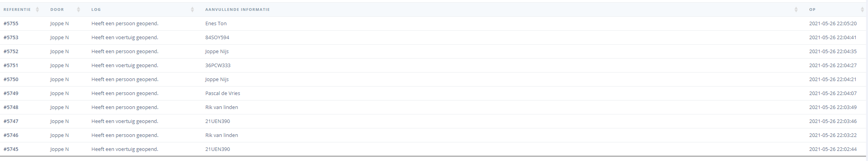
Task: Open log entry #5747
Action: coord(11,121)
